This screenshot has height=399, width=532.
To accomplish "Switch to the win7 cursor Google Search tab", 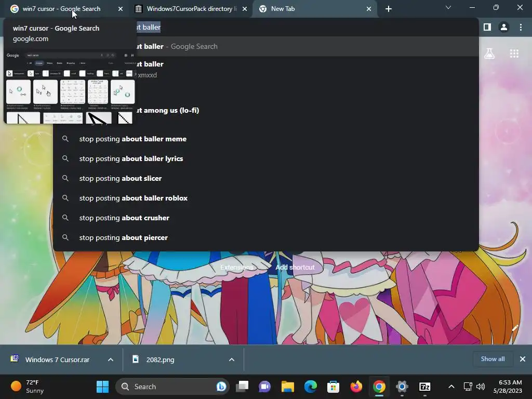I will coord(61,9).
